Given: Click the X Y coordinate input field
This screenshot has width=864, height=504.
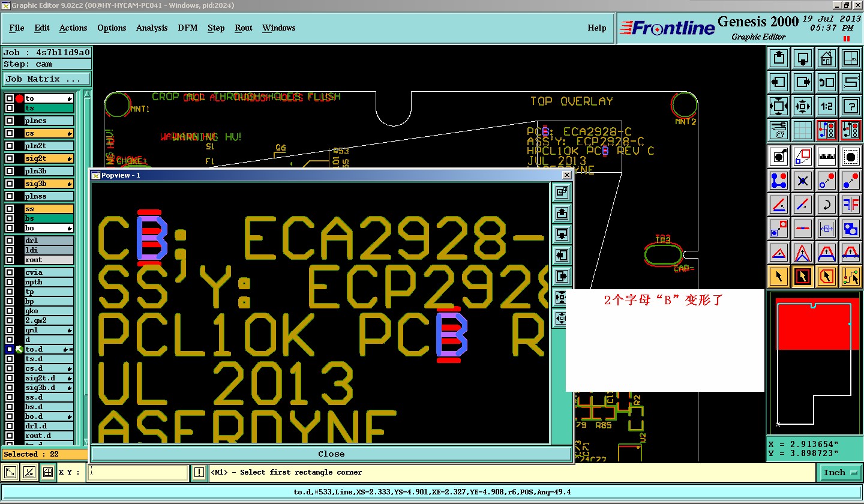Looking at the screenshot, I should click(139, 473).
